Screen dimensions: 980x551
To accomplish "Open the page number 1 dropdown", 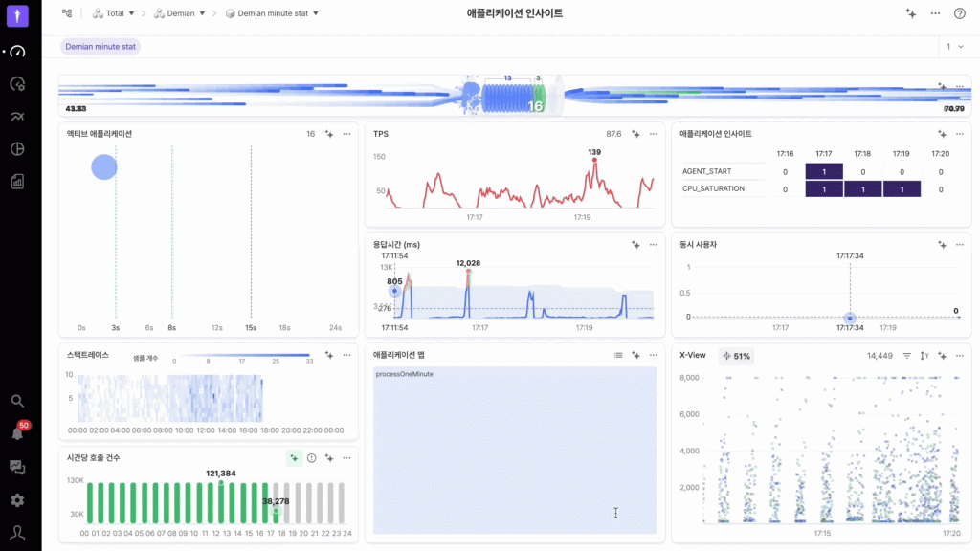I will point(954,46).
